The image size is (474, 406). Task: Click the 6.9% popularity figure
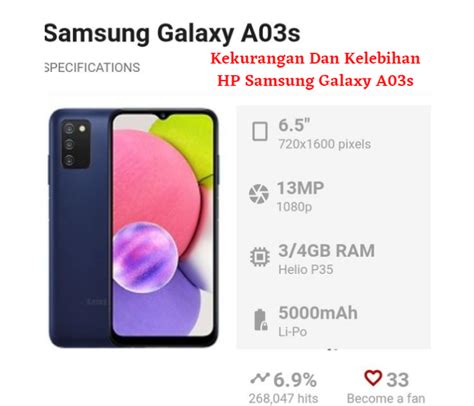coord(295,380)
